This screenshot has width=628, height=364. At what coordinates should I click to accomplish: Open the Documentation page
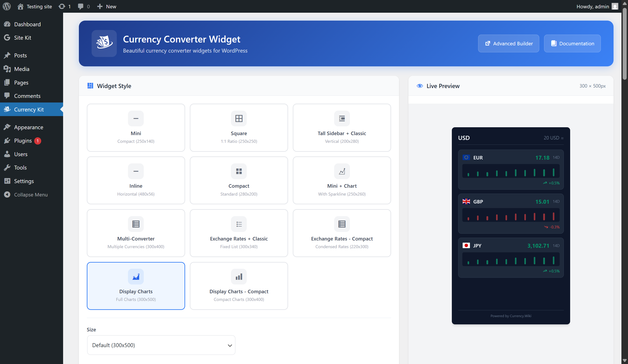[572, 43]
